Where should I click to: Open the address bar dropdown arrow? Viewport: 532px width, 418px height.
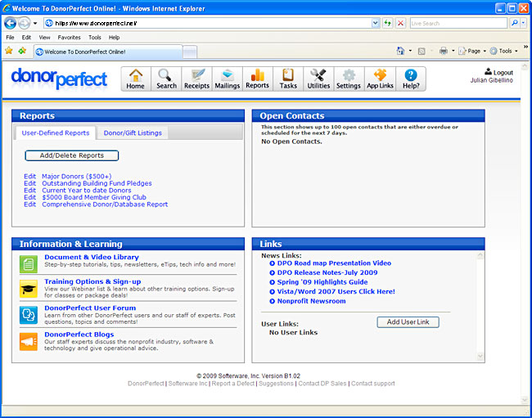tap(375, 23)
